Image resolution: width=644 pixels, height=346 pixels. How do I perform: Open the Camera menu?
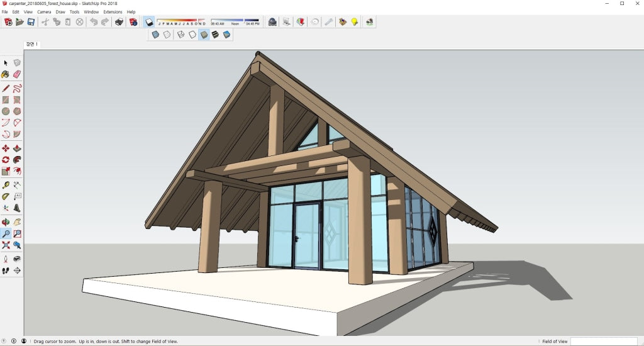(x=44, y=12)
